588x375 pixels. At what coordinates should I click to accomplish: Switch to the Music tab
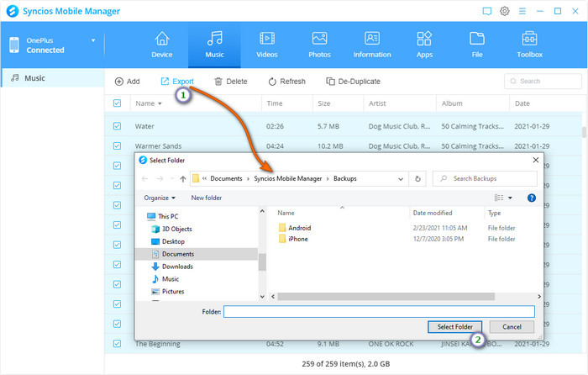pos(214,45)
